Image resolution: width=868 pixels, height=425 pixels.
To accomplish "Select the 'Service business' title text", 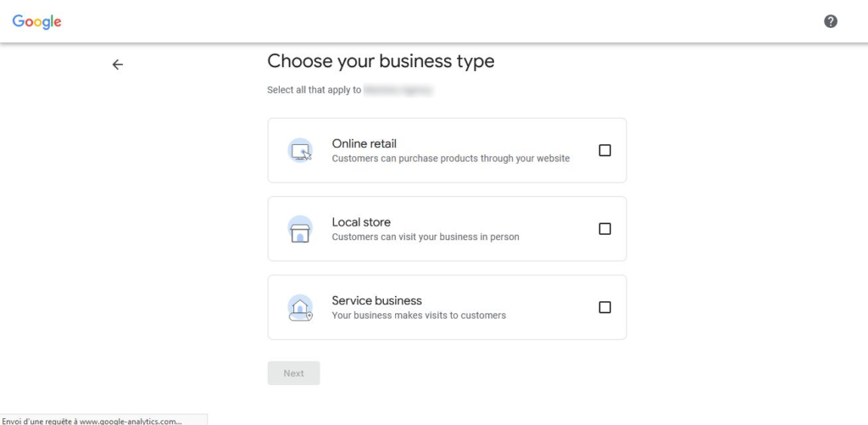I will click(x=376, y=301).
